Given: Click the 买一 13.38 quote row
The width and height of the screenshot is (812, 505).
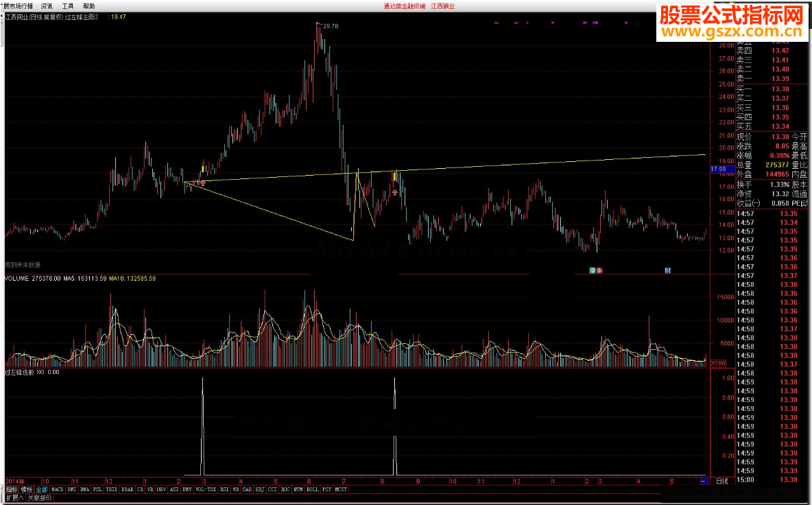Looking at the screenshot, I should click(x=763, y=89).
